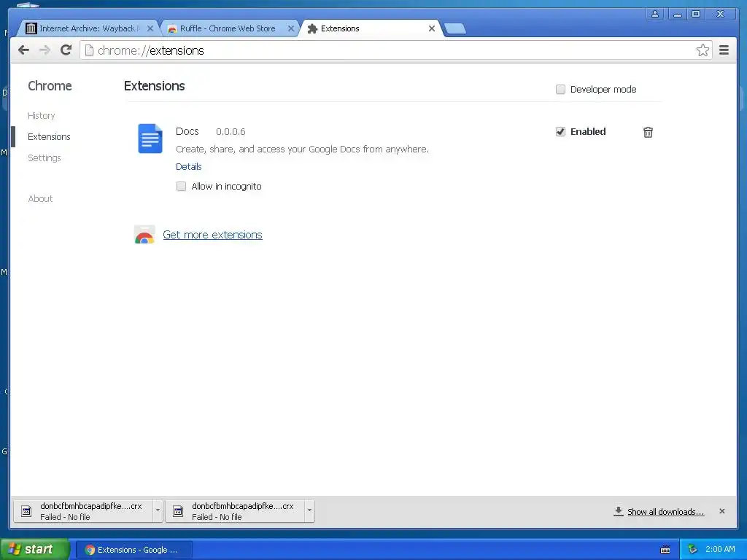Click the Windows start button
The width and height of the screenshot is (747, 560).
[x=35, y=550]
